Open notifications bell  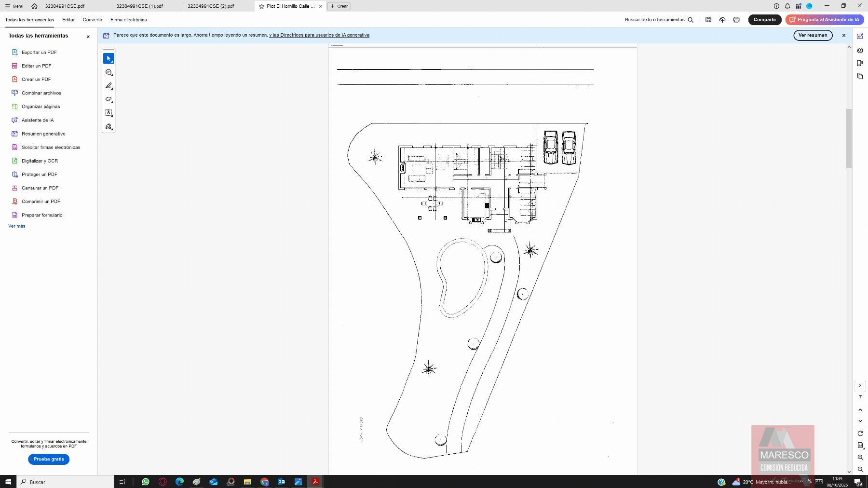(787, 6)
